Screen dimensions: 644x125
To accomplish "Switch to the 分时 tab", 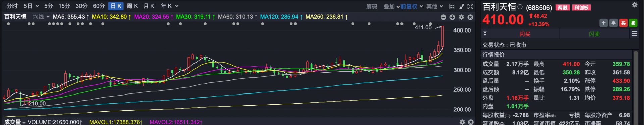I will [x=12, y=6].
